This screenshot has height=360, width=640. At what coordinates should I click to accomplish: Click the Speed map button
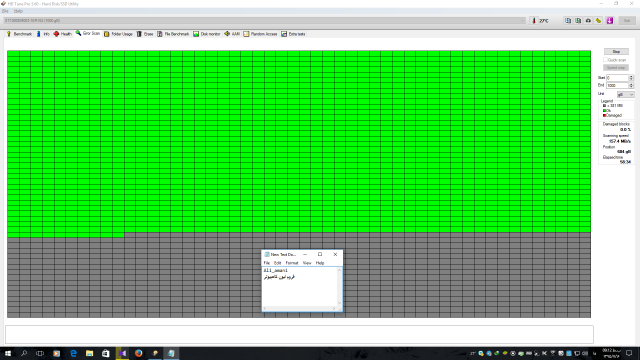(x=616, y=68)
